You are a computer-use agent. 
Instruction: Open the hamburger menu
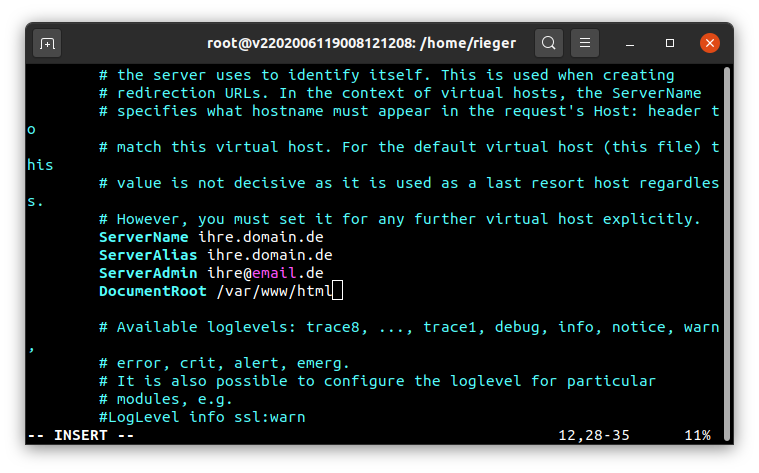tap(585, 43)
